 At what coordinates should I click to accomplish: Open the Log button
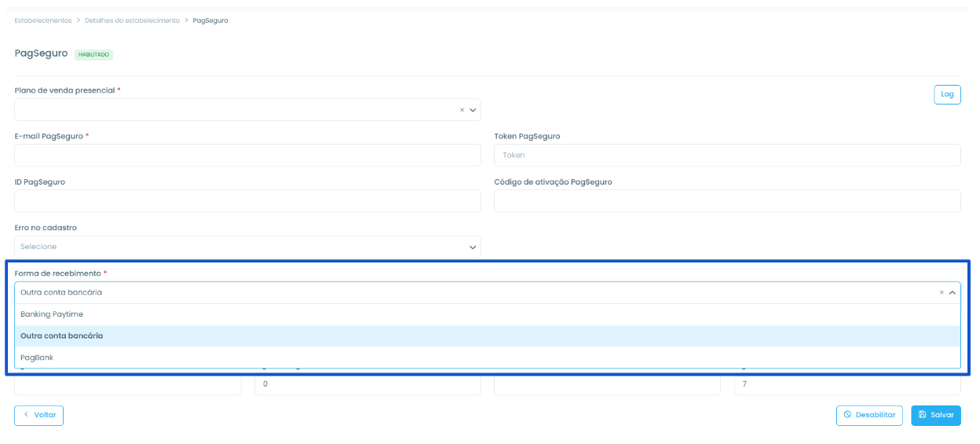pos(947,94)
